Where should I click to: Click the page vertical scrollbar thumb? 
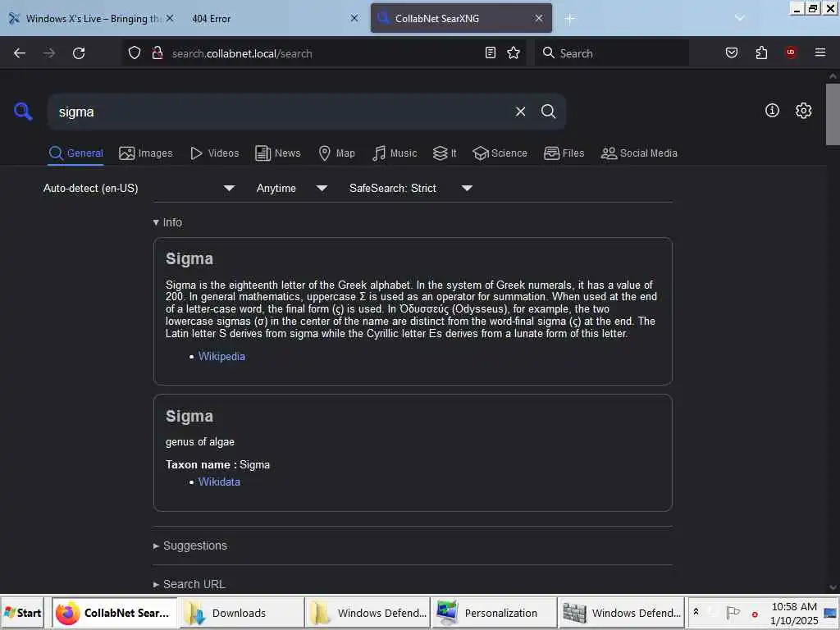pos(833,114)
